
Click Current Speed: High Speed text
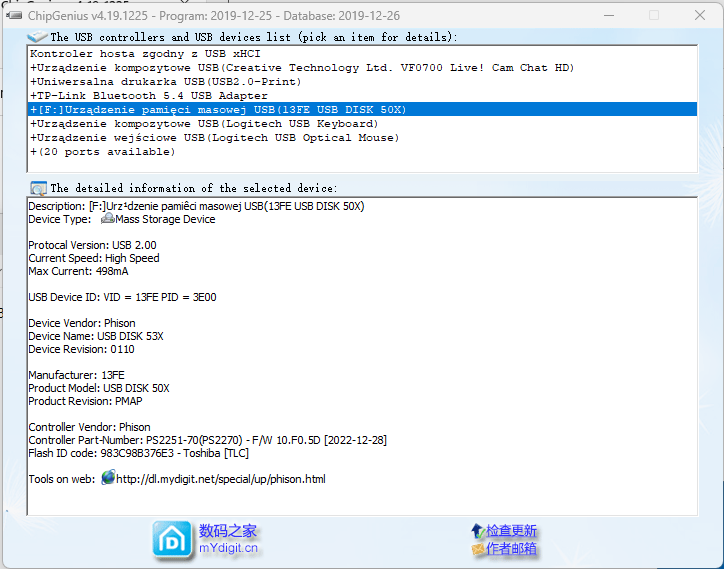(94, 258)
